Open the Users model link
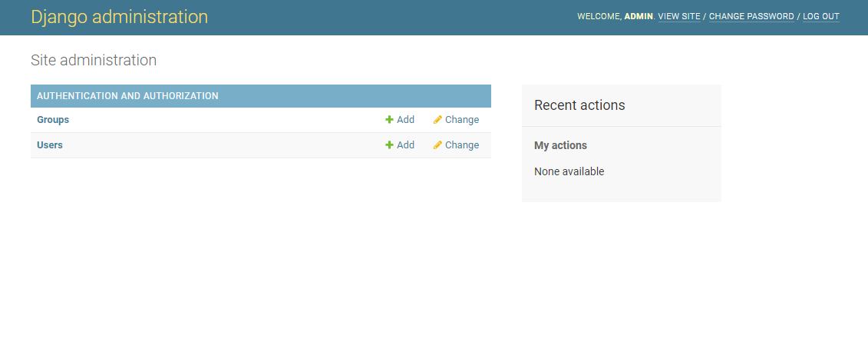 50,145
